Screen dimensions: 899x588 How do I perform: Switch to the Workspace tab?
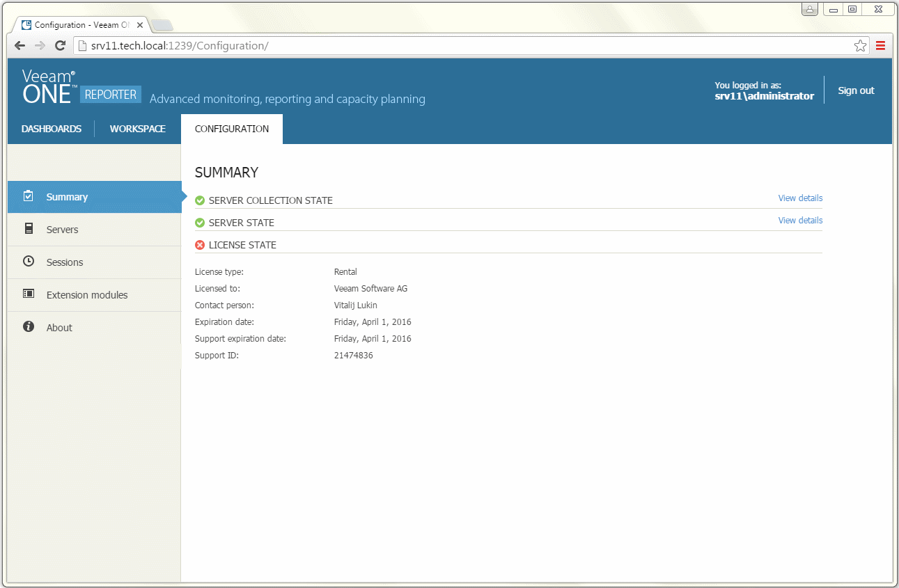click(138, 129)
